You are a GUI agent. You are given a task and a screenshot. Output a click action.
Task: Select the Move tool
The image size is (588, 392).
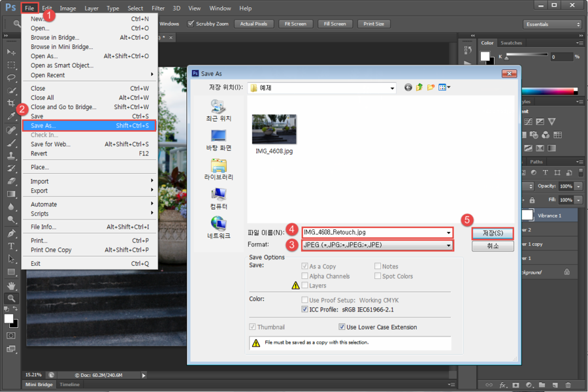coord(11,52)
